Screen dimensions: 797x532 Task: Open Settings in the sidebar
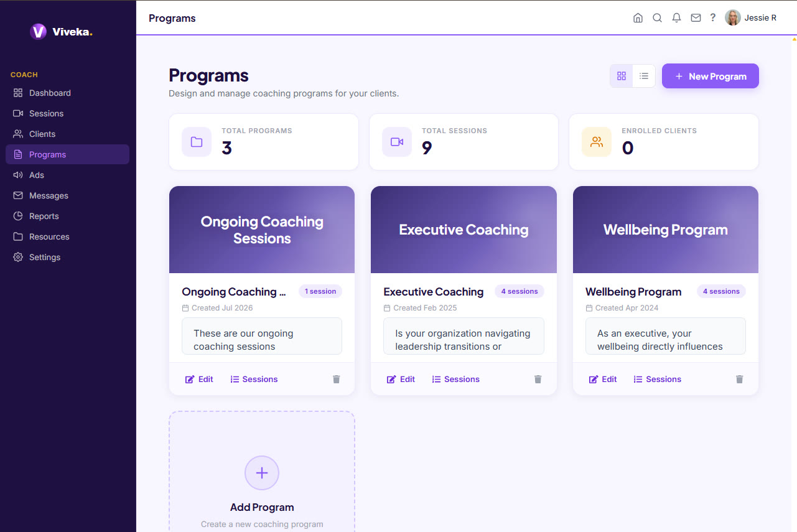pos(67,257)
